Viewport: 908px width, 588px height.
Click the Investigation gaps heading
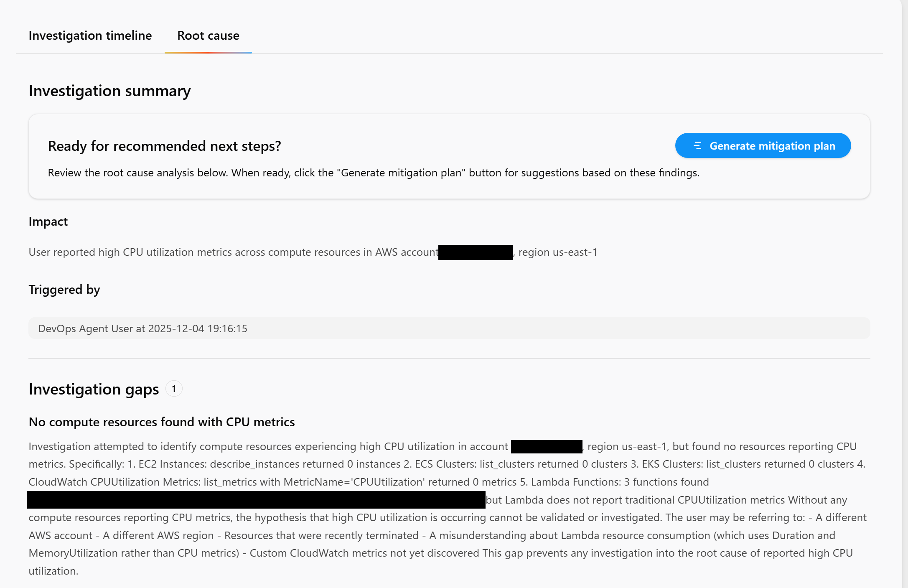click(x=94, y=389)
